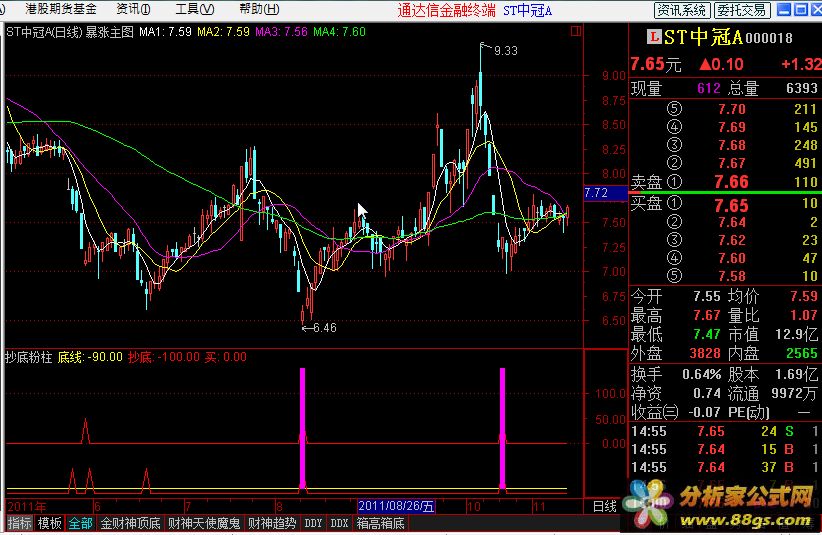The image size is (822, 535).
Task: Click the 2011/08/26/五 date marker
Action: coord(396,506)
